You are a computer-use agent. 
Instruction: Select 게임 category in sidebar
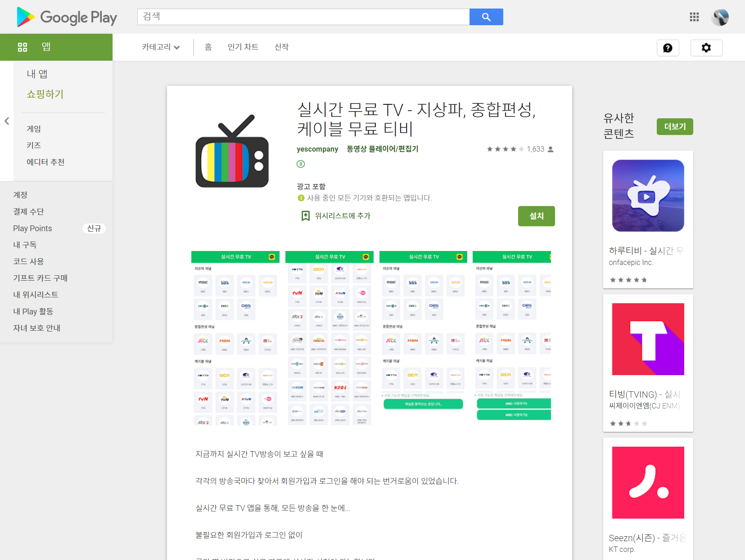coord(34,129)
